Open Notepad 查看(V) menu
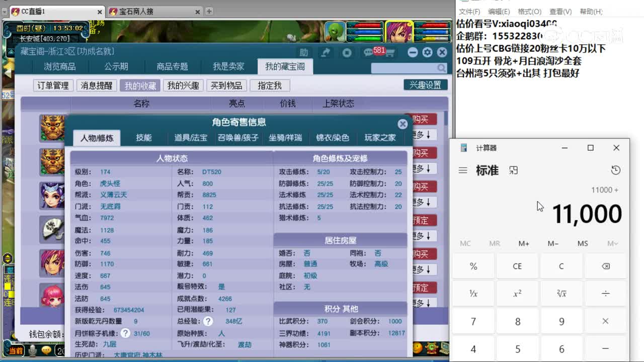The image size is (644, 362). 560,12
